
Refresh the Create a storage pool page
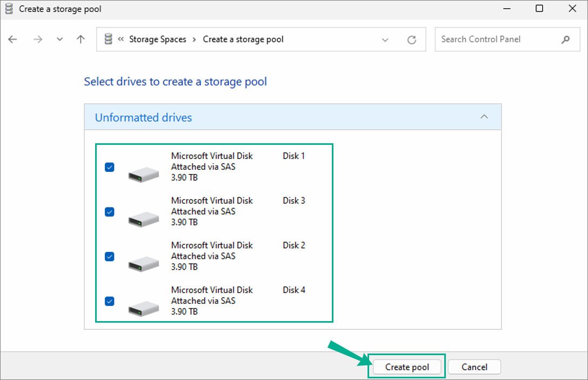click(x=412, y=40)
